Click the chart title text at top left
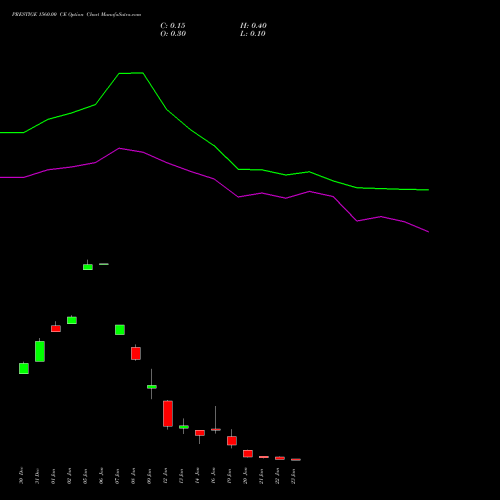This screenshot has width=500, height=500. 76,15
